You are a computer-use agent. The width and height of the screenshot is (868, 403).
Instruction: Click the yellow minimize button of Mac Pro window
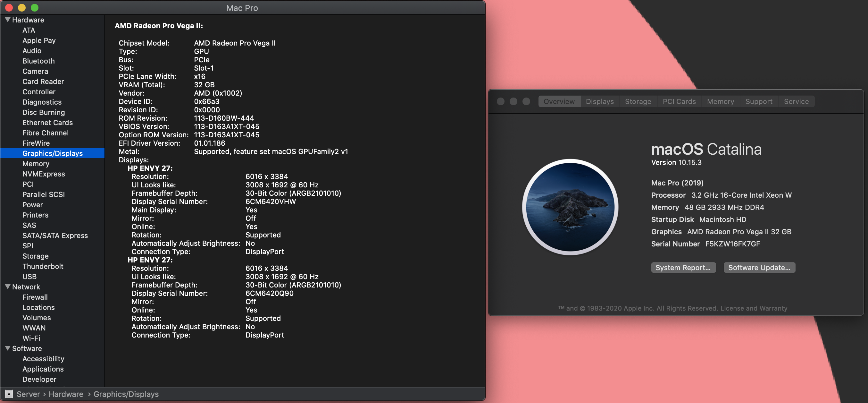click(21, 7)
